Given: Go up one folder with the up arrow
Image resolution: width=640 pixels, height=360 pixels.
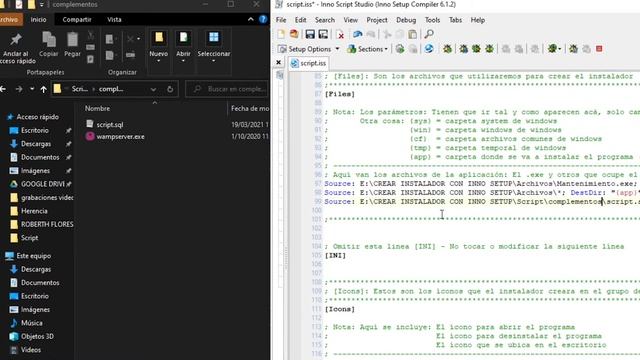Looking at the screenshot, I should tap(43, 89).
